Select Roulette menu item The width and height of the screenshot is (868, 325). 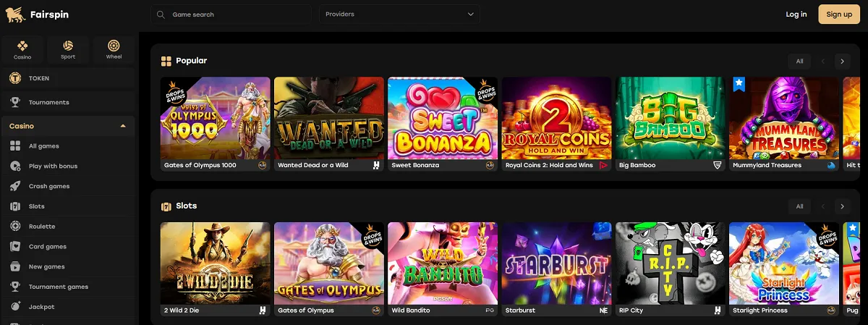68,227
